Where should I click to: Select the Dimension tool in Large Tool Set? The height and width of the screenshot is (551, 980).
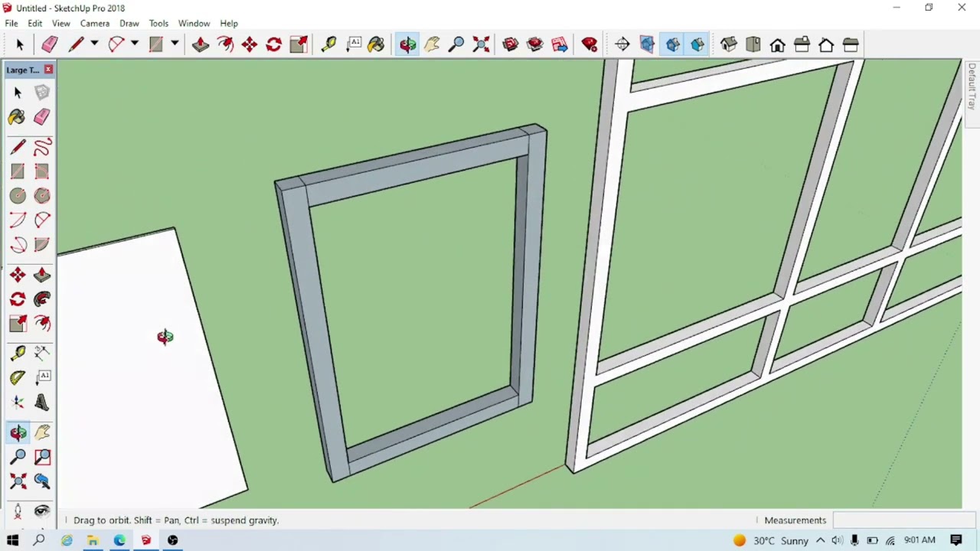tap(42, 352)
